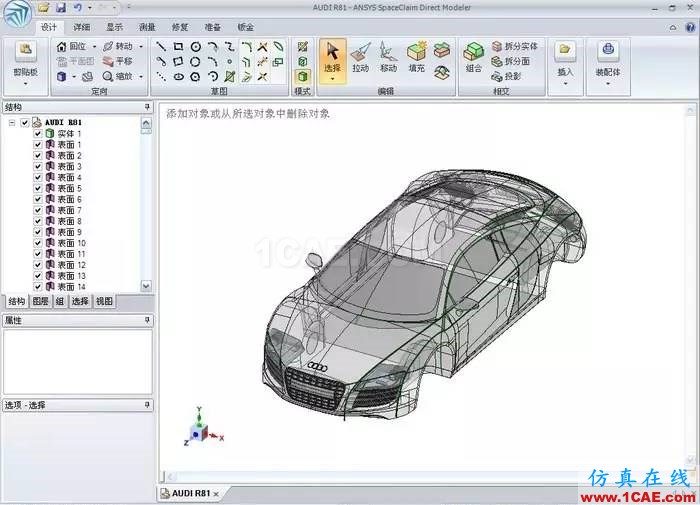Select the Spline sketch tool
700x505 pixels.
point(229,46)
